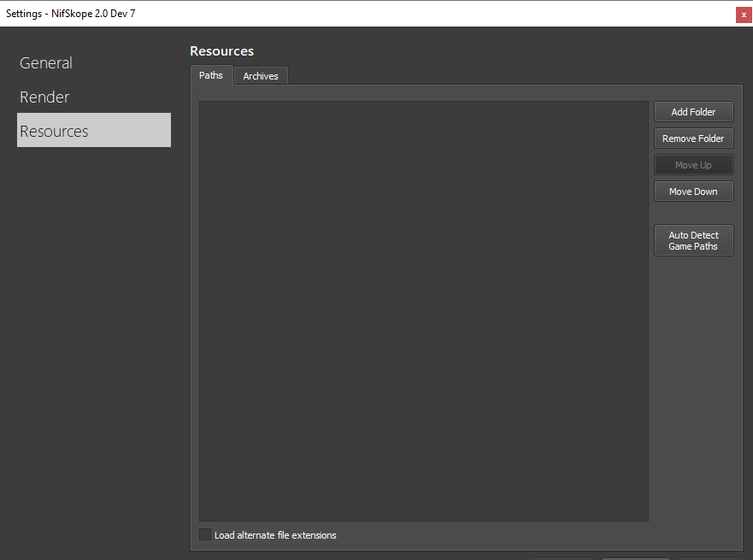The height and width of the screenshot is (560, 753).
Task: Click empty tab strip beside Archives tab
Action: point(513,75)
